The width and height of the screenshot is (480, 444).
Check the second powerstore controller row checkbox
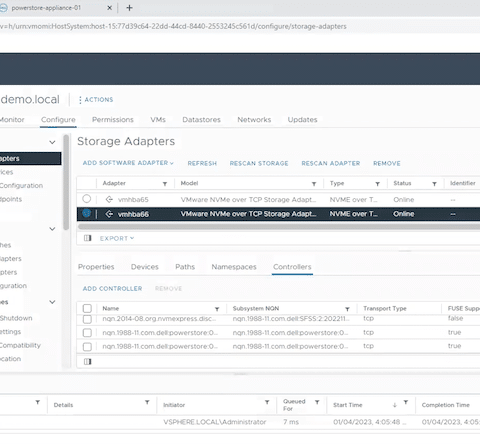coord(87,347)
